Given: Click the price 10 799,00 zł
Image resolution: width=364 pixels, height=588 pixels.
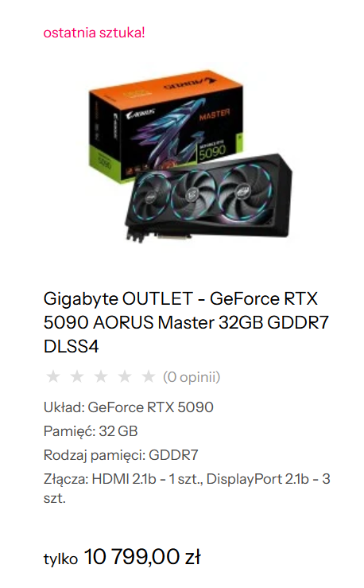Looking at the screenshot, I should click(x=142, y=556).
